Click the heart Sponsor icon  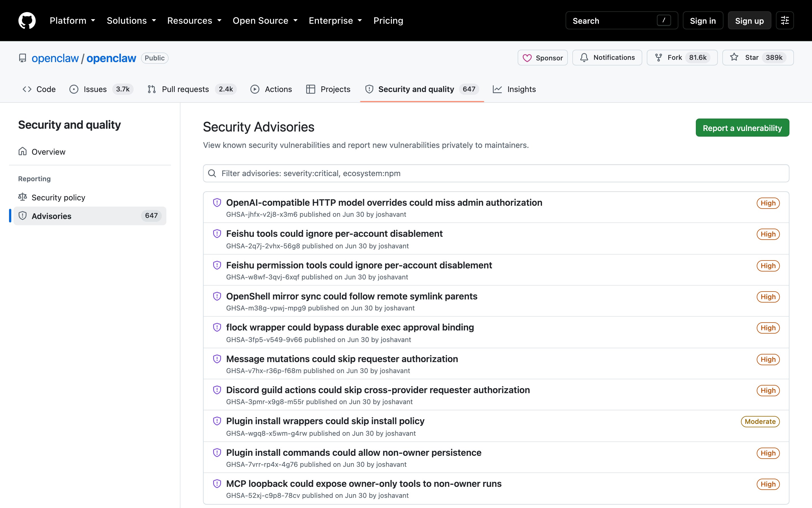(527, 58)
